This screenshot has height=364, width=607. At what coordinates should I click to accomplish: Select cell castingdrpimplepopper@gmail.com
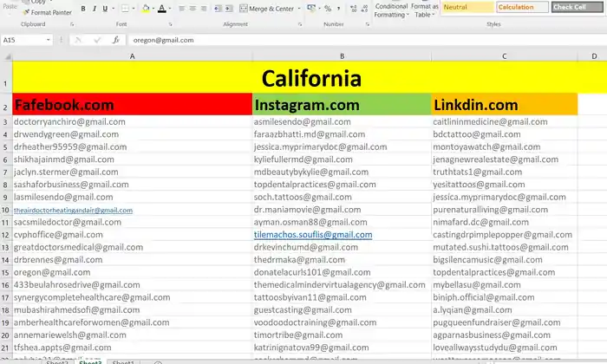pos(505,235)
